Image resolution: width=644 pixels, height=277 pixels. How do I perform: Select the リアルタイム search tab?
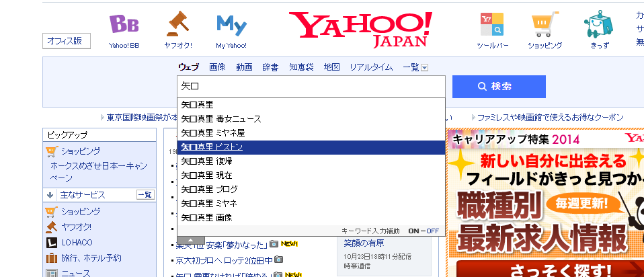pyautogui.click(x=371, y=67)
